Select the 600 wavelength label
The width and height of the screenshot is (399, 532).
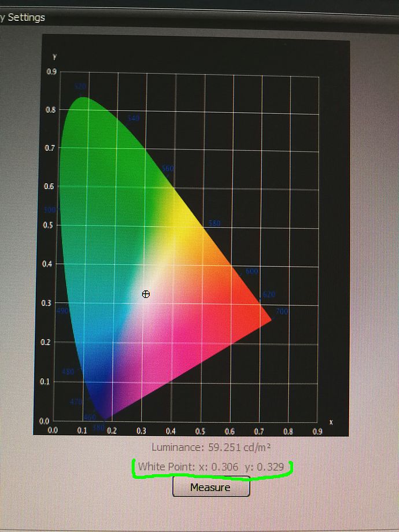[252, 271]
